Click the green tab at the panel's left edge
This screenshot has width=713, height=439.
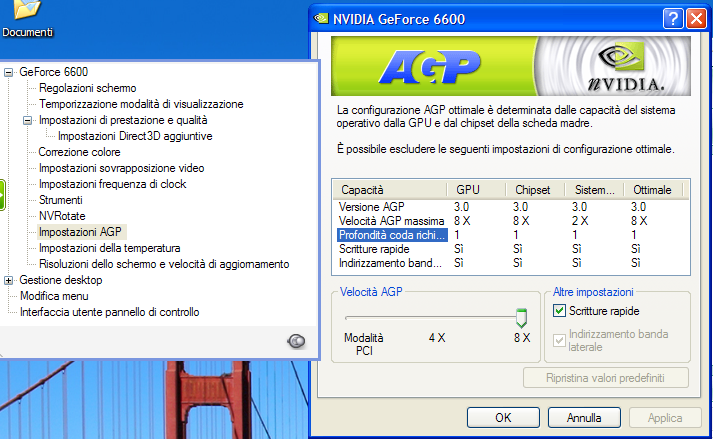[x=2, y=195]
